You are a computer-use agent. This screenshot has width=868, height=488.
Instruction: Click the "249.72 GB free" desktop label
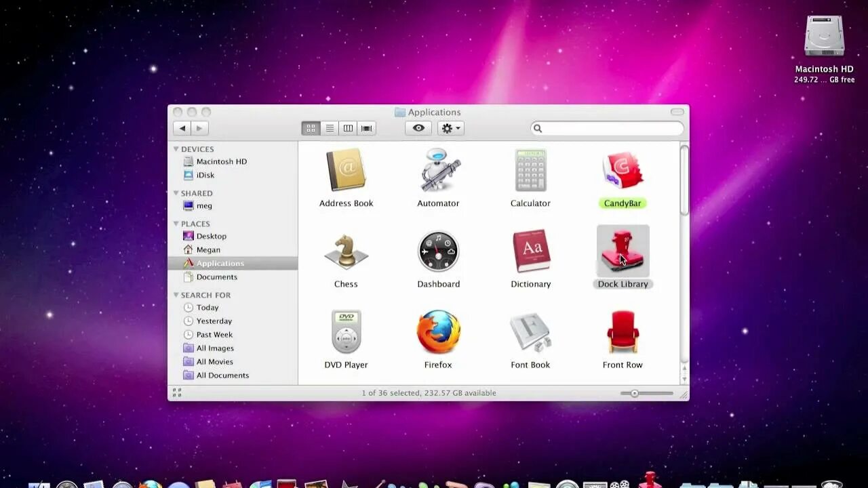coord(824,80)
